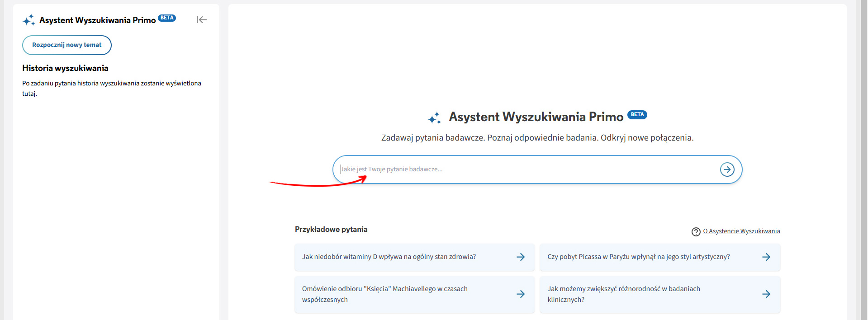
Task: Click the large sparkle icon by the main title
Action: [x=434, y=118]
